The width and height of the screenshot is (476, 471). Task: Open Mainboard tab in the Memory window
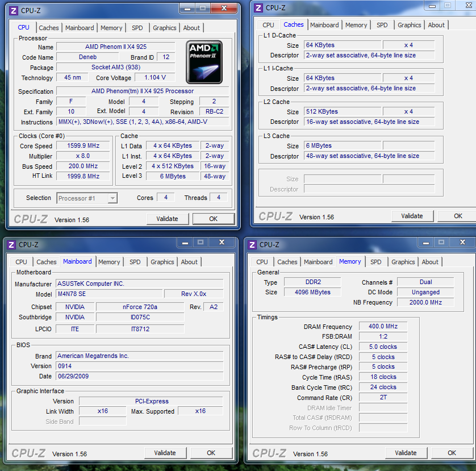(318, 262)
